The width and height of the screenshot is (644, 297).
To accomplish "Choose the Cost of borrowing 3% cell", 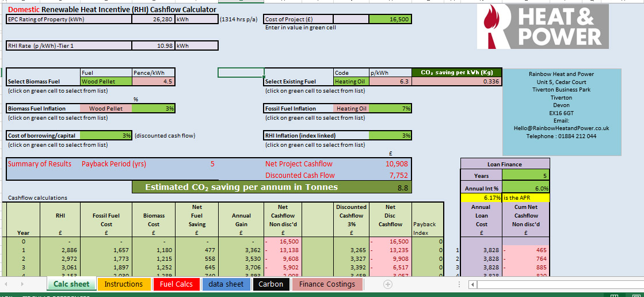I will point(107,136).
